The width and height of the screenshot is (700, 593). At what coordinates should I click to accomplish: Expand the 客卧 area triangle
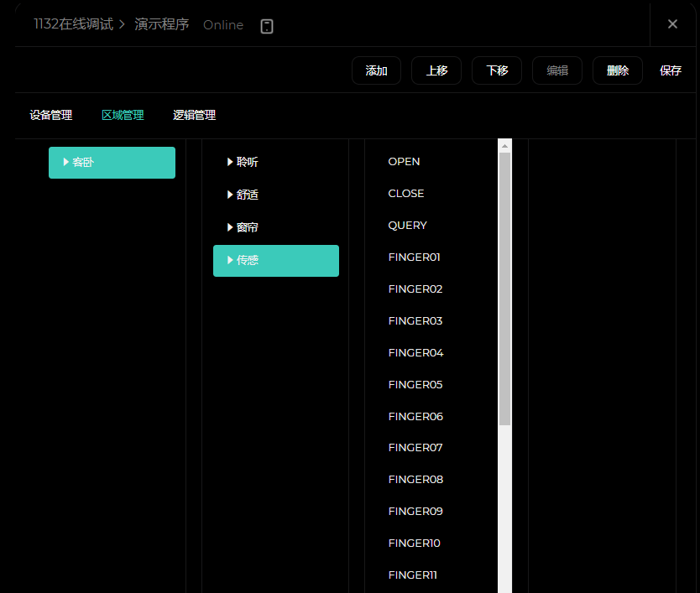(66, 162)
